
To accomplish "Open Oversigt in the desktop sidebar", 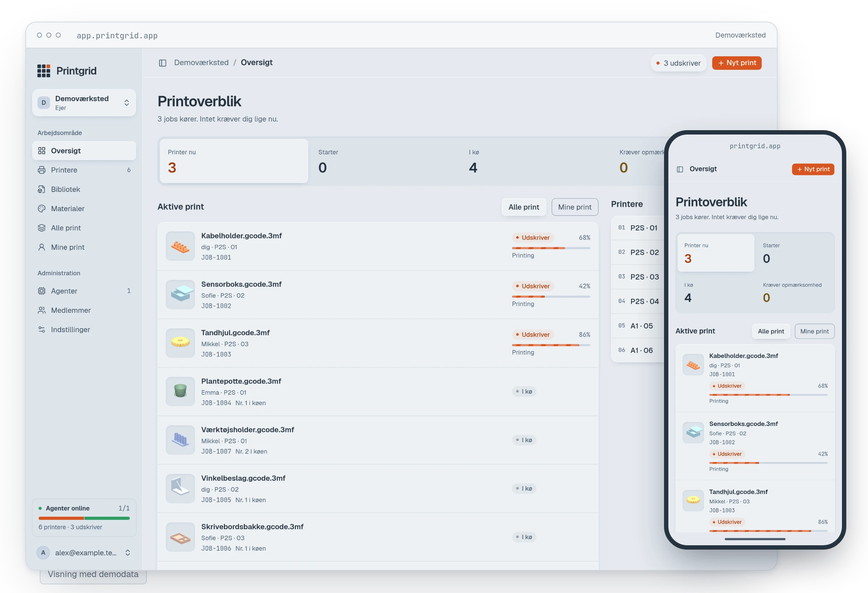I will point(84,150).
